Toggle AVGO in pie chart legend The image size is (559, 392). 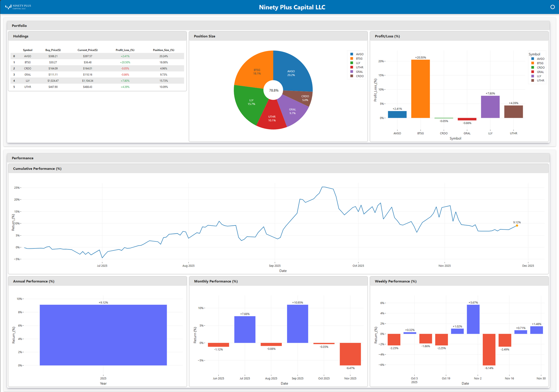pos(359,54)
